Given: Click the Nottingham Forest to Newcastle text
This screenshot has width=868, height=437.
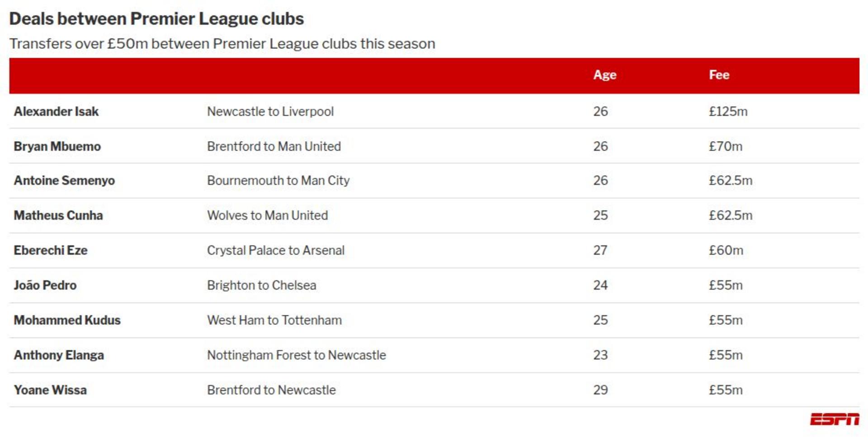Looking at the screenshot, I should pos(297,355).
